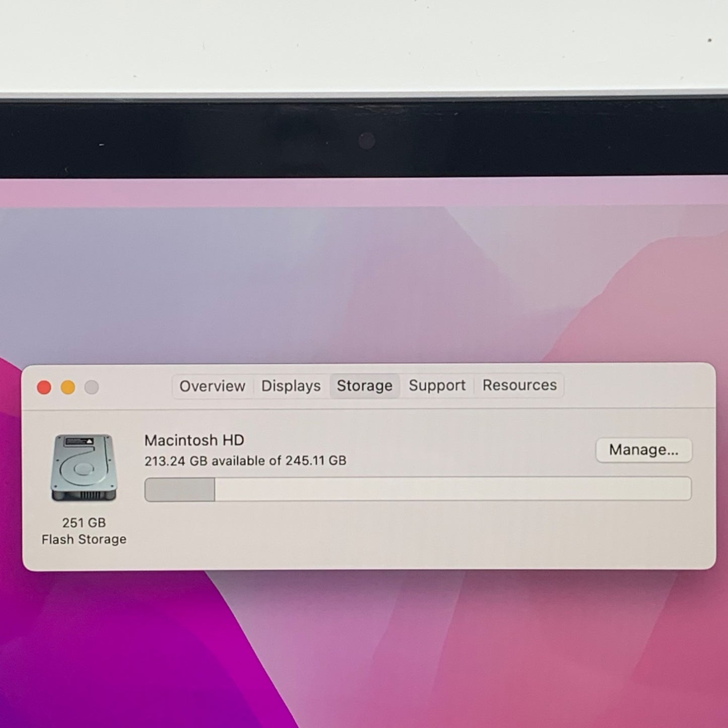Minimize the window with yellow button

click(68, 387)
